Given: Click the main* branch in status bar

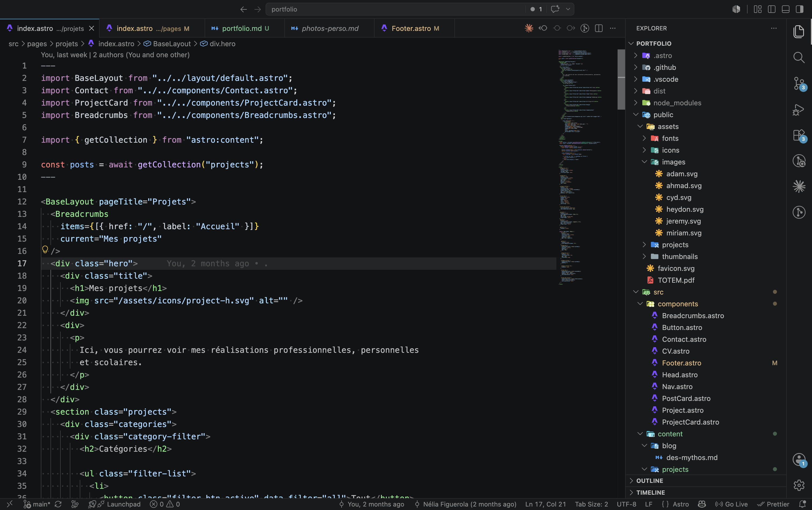Looking at the screenshot, I should point(37,504).
